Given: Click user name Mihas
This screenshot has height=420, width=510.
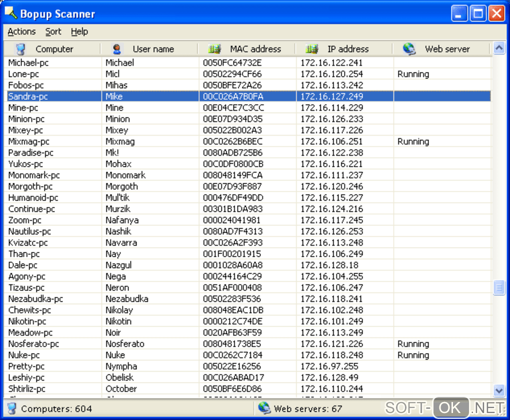Looking at the screenshot, I should click(x=116, y=85).
